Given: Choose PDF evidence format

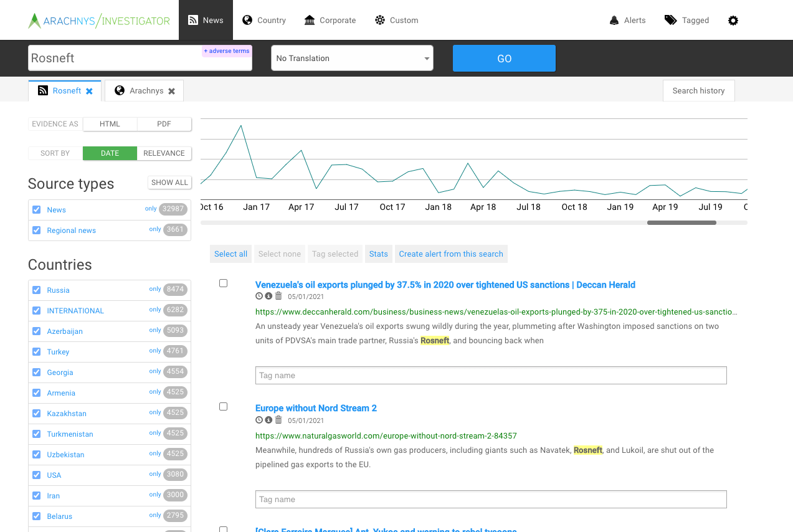Looking at the screenshot, I should (164, 124).
